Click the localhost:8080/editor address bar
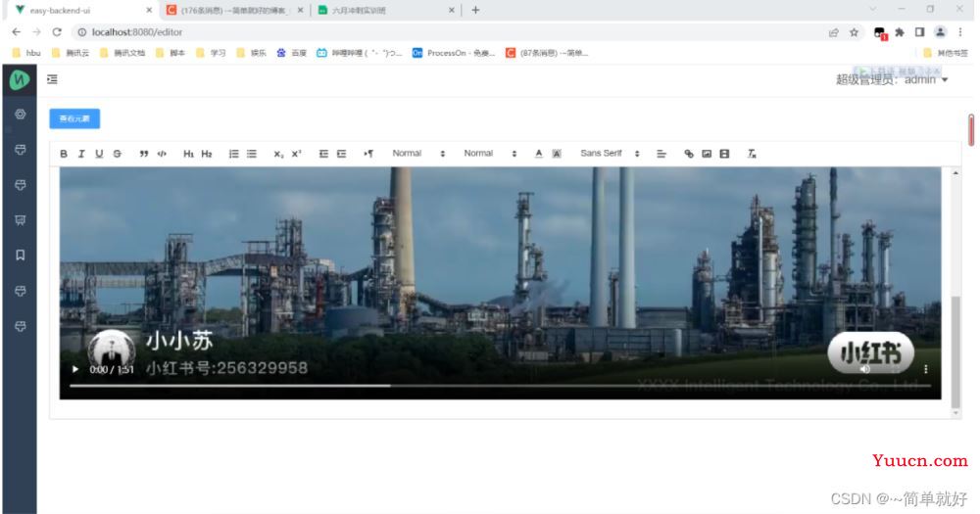Screen dimensions: 980x514 449,32
